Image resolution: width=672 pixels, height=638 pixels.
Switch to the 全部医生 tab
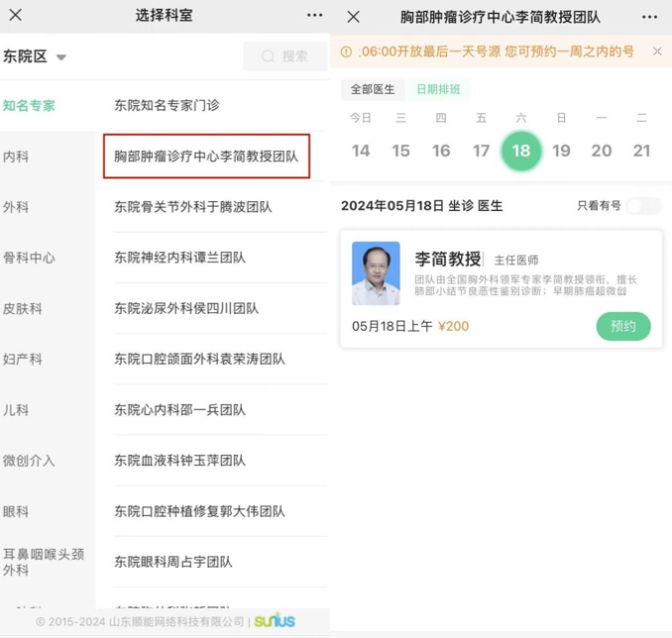coord(373,89)
